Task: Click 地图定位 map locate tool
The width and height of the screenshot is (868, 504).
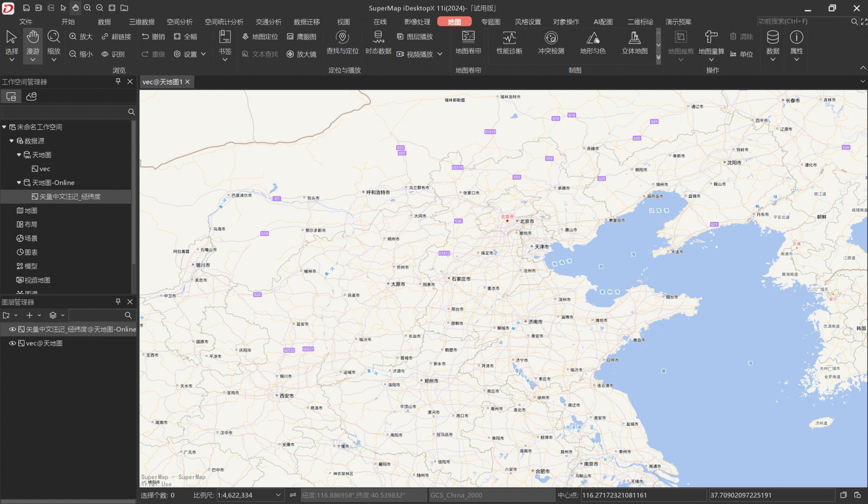Action: click(260, 37)
